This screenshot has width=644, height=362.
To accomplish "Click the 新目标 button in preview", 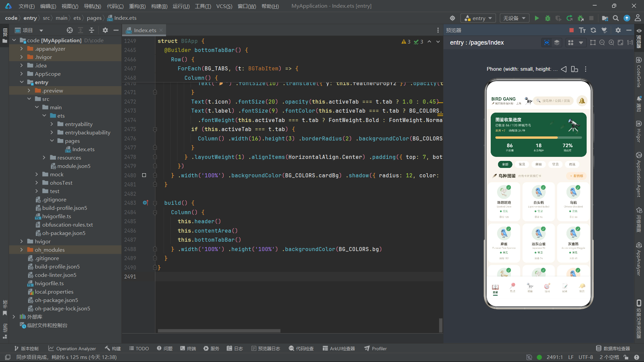I will point(577,176).
